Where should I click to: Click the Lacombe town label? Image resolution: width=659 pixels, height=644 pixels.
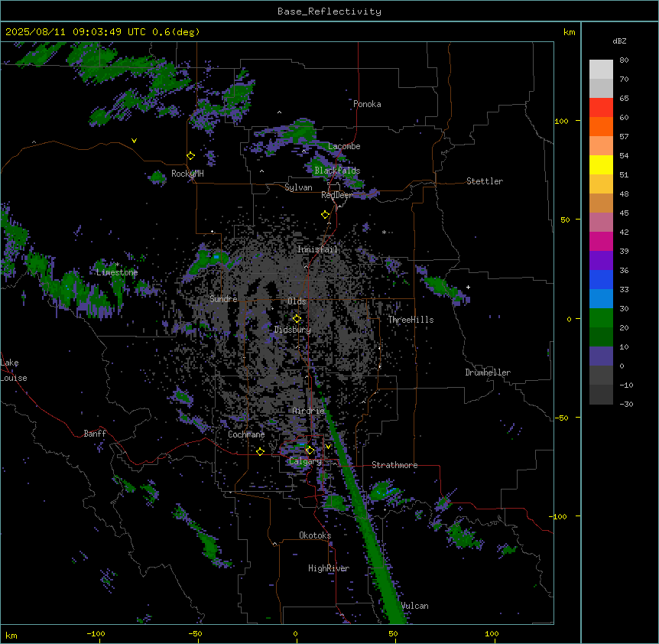click(x=344, y=146)
